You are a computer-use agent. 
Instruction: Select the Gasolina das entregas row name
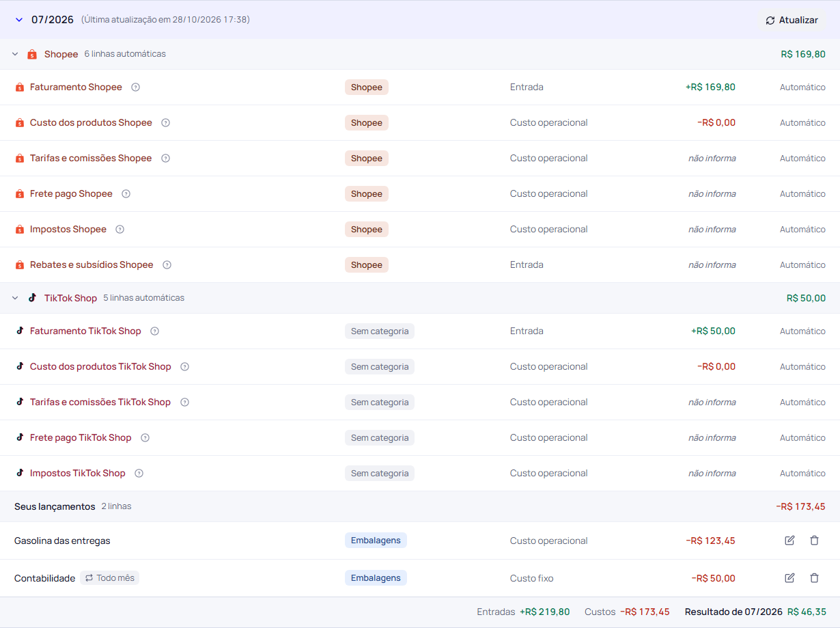(62, 541)
